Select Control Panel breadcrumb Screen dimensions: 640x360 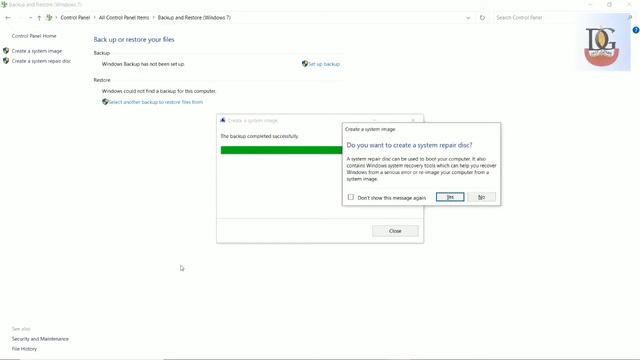(75, 18)
